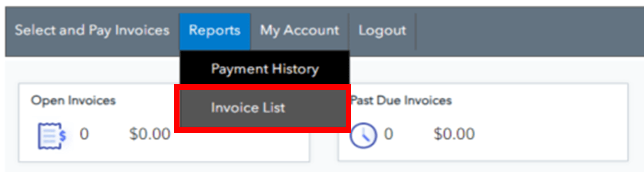Click the past due $0.00 total
Screen dimensions: 644x172
click(454, 134)
